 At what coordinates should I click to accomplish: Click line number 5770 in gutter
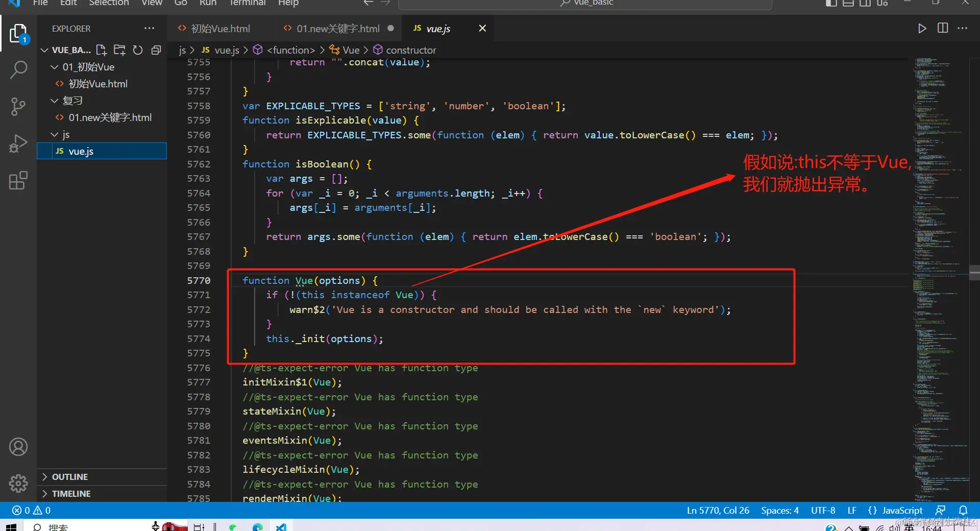click(199, 280)
